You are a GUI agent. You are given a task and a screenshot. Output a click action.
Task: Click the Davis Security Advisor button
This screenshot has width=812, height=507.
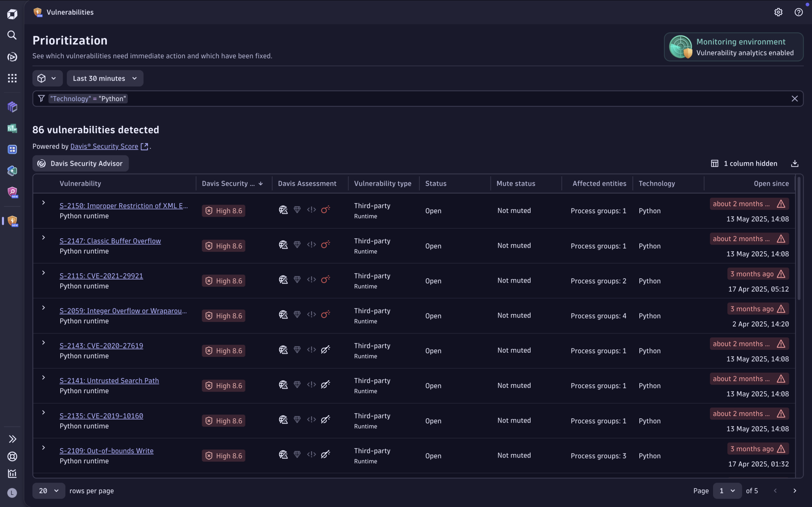pyautogui.click(x=80, y=163)
